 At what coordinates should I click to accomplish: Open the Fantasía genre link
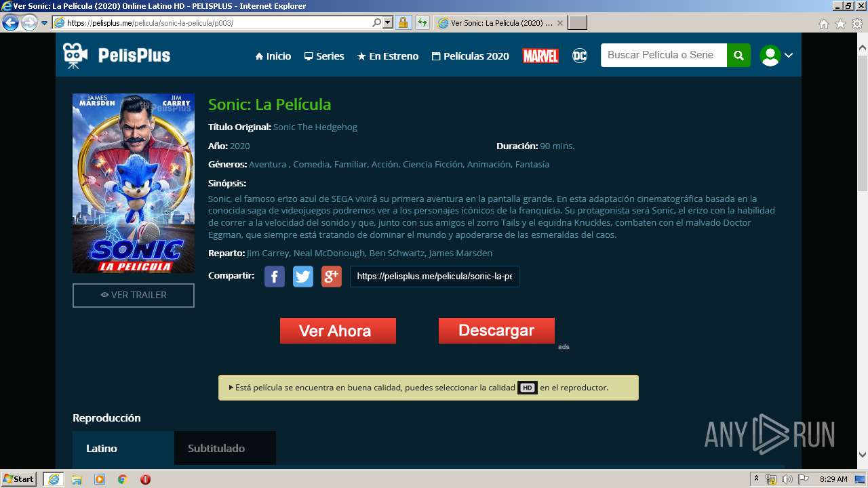[x=532, y=164]
